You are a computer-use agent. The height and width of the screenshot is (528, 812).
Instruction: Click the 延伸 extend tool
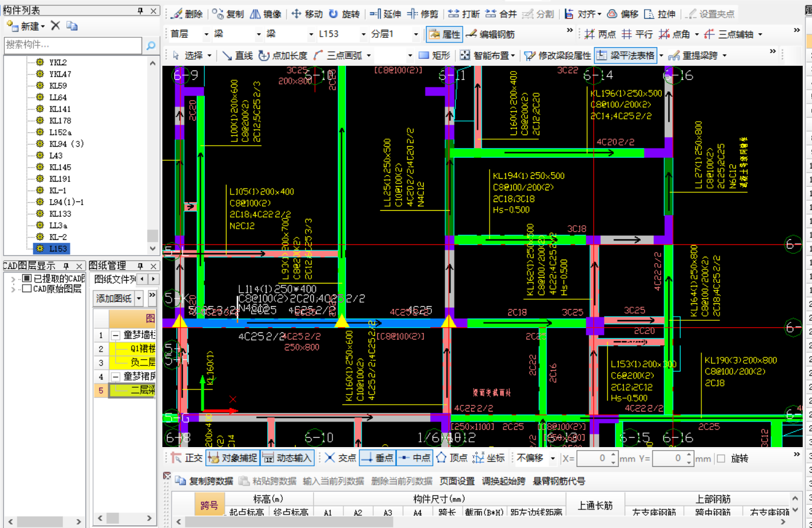click(x=385, y=14)
